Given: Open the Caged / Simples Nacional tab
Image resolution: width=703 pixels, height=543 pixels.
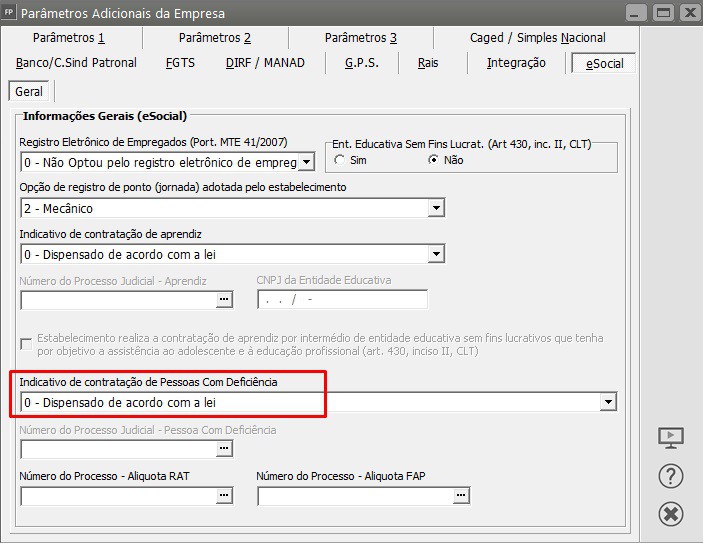Looking at the screenshot, I should click(x=538, y=38).
